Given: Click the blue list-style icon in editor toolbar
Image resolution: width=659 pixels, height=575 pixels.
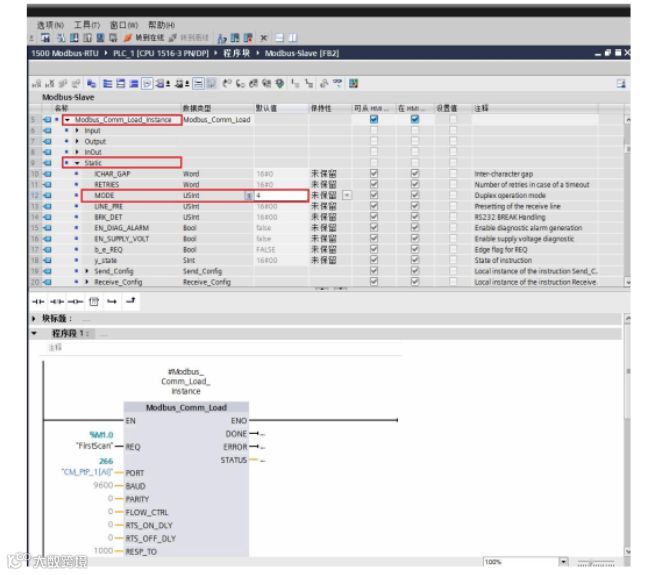Looking at the screenshot, I should click(x=108, y=84).
